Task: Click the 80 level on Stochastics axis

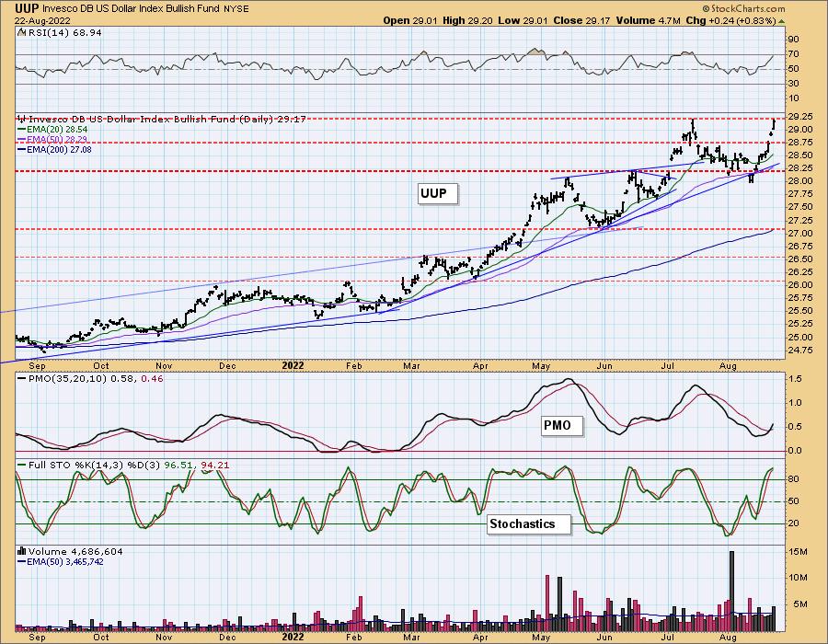Action: coord(794,479)
